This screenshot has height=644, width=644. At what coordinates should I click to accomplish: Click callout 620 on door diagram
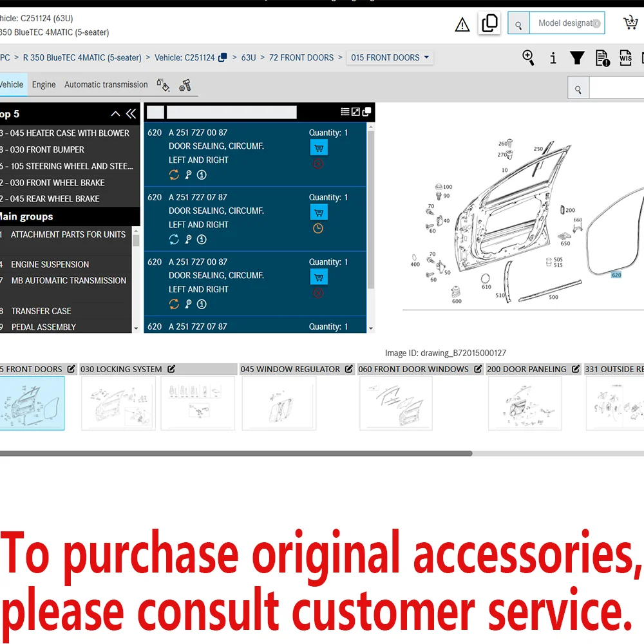[616, 275]
